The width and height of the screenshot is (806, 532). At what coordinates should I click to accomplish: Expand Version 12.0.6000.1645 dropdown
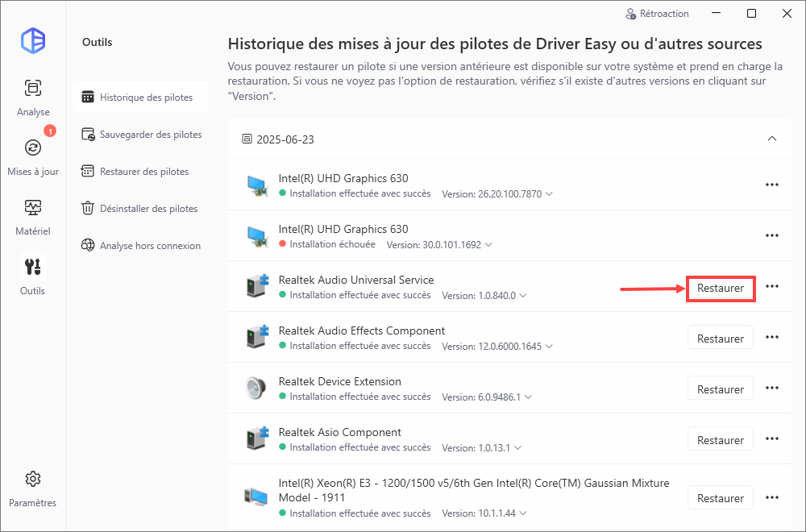(549, 347)
